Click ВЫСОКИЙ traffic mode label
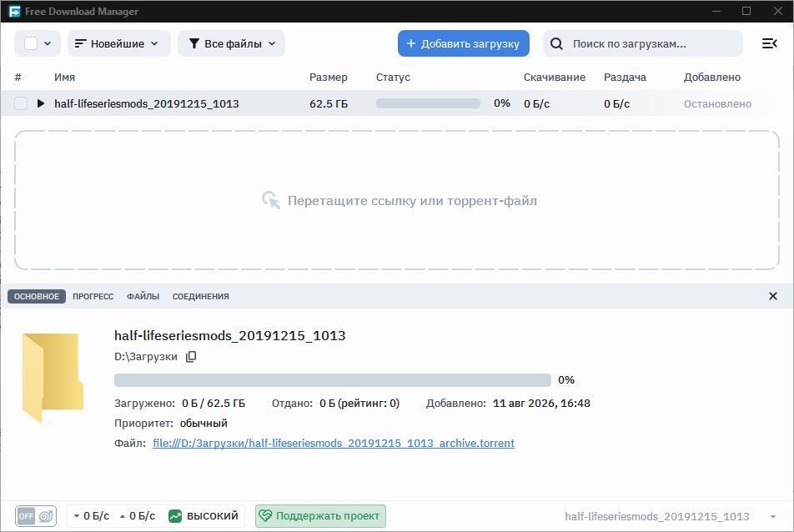This screenshot has height=532, width=794. coord(212,516)
